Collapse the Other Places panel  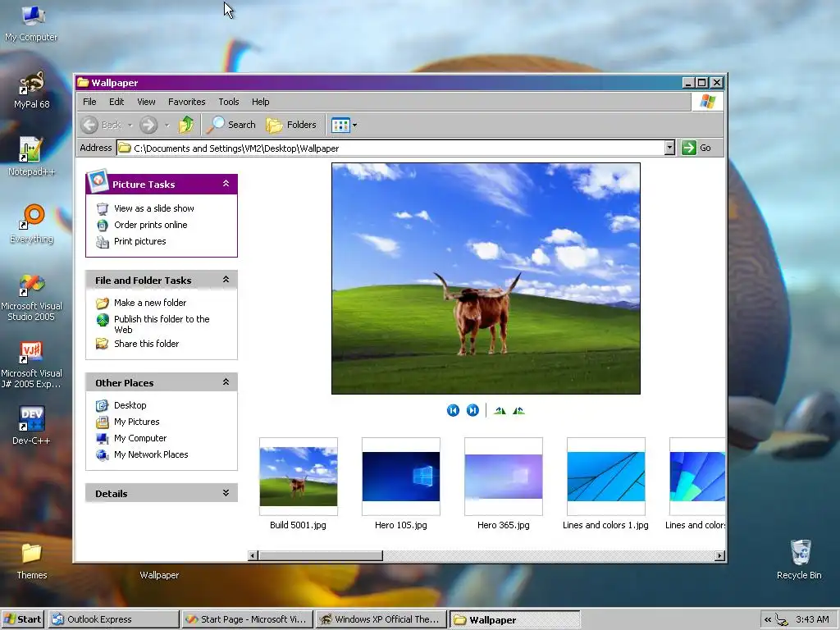click(226, 382)
